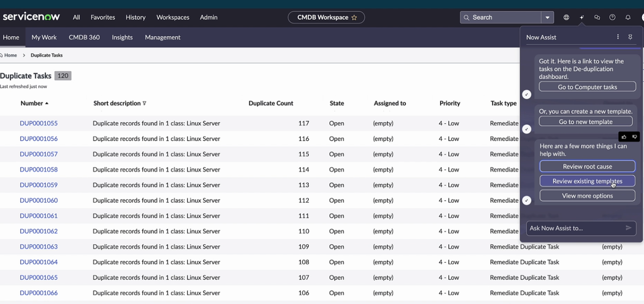The image size is (644, 304).
Task: Click the Number column ascending sort arrow
Action: coord(47,103)
